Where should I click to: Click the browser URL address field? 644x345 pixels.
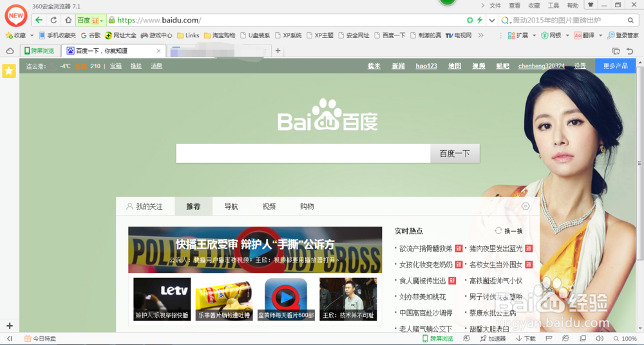[287, 20]
